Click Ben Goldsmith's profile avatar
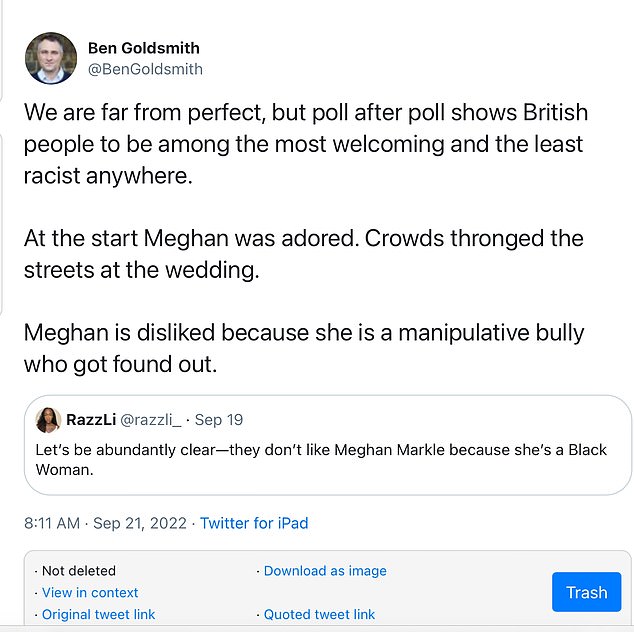This screenshot has width=634, height=632. [x=50, y=58]
